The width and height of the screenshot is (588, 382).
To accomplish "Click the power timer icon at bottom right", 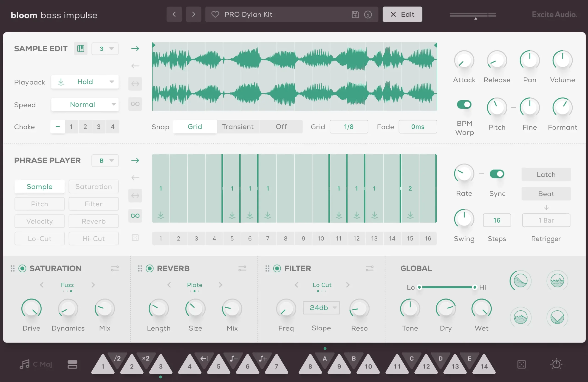I will 556,365.
